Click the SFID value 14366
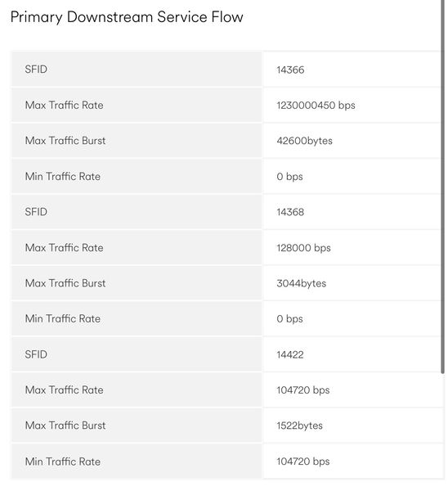The height and width of the screenshot is (491, 448). pos(290,70)
